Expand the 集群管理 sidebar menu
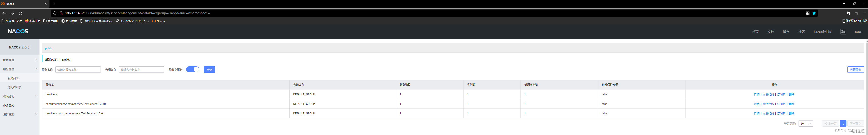 20,114
